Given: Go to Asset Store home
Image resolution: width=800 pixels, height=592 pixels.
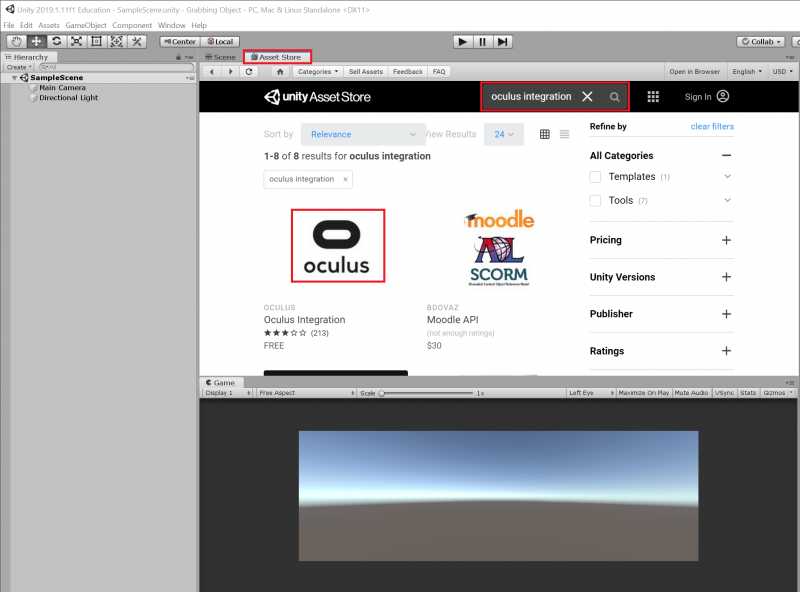Looking at the screenshot, I should tap(280, 71).
